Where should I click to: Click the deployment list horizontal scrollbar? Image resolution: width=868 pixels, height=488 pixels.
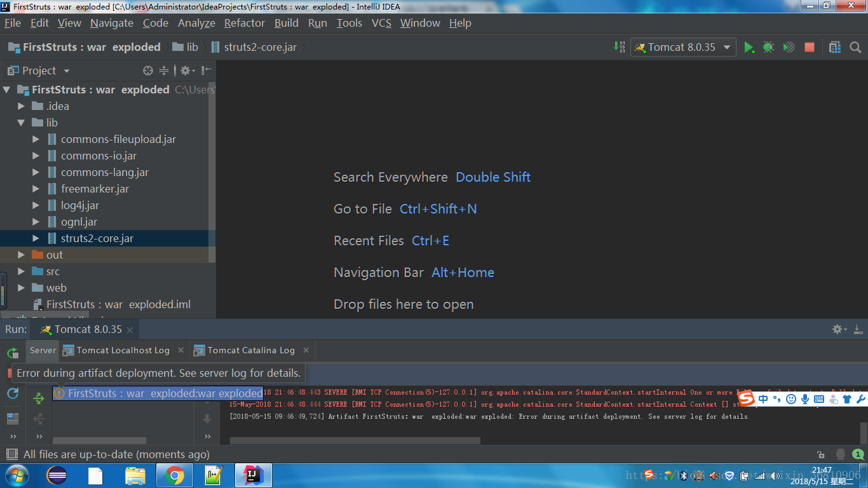point(99,440)
